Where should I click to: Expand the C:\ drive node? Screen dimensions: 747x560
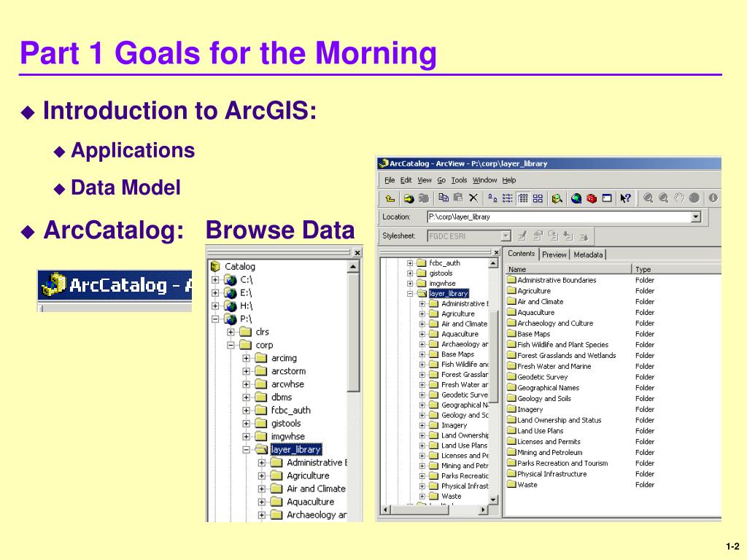(215, 279)
